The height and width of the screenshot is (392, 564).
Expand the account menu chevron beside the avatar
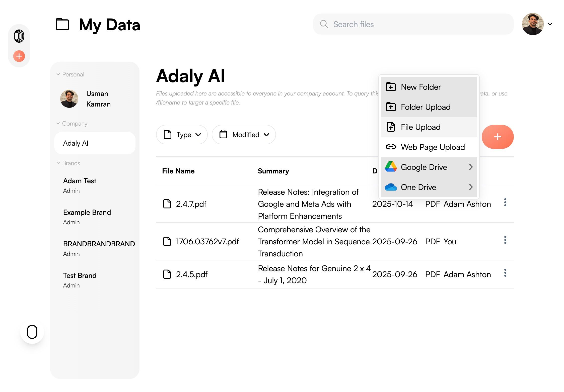550,24
